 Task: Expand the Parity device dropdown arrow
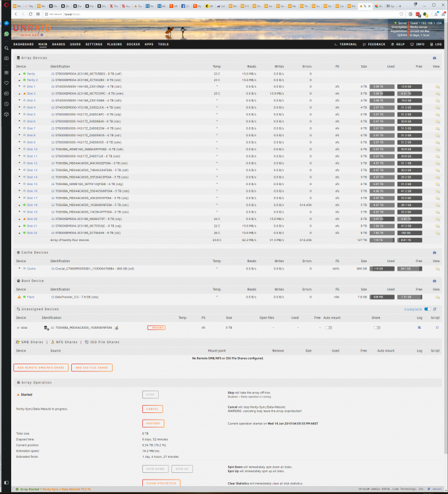pyautogui.click(x=19, y=74)
